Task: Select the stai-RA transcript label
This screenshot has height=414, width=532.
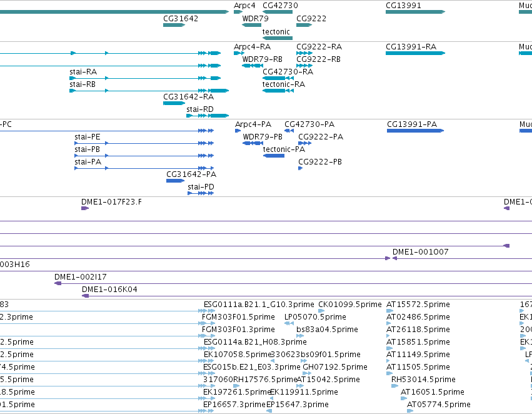Action: [83, 71]
